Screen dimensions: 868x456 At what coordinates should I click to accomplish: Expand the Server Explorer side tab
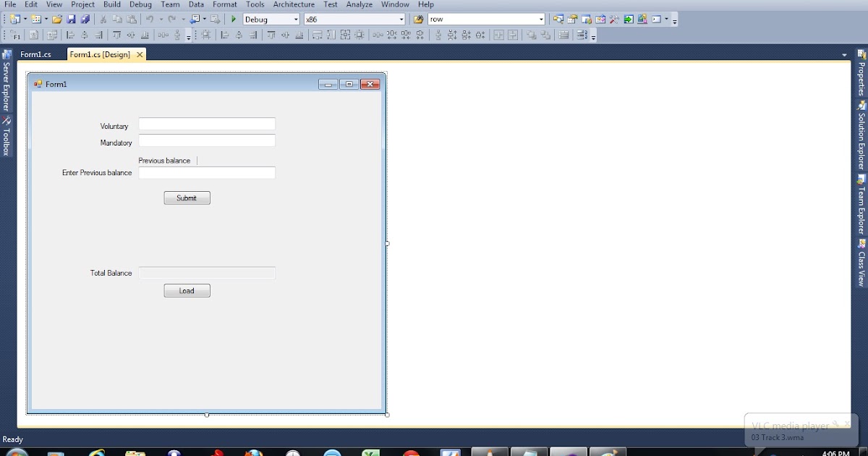[7, 80]
